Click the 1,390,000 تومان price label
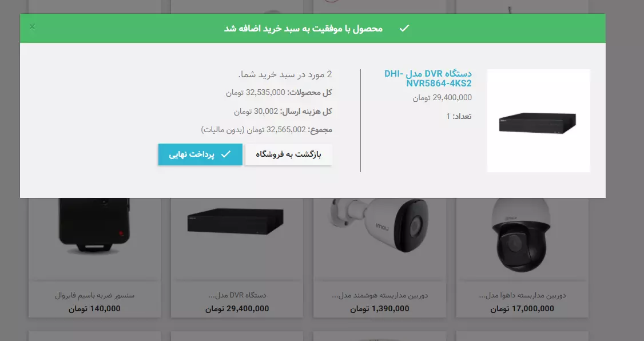 pos(380,308)
